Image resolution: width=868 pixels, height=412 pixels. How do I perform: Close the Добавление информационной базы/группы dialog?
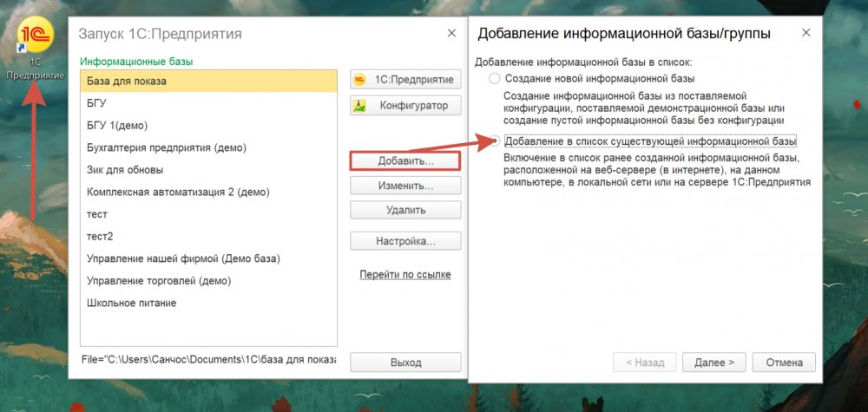pyautogui.click(x=806, y=33)
